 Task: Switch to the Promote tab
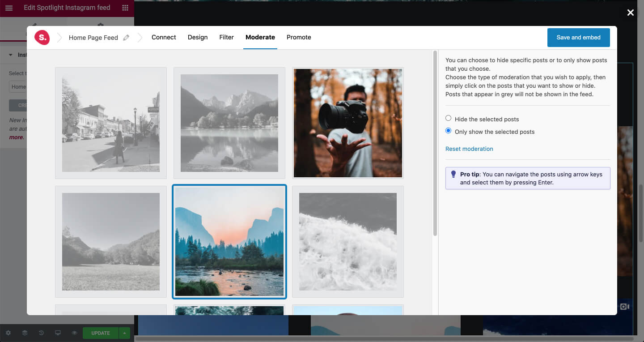299,38
